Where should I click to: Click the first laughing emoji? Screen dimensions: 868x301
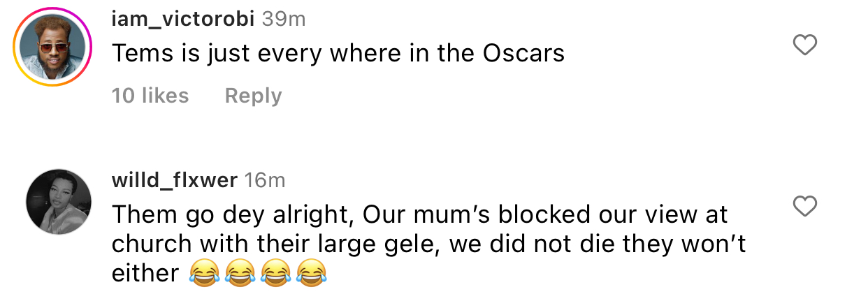click(202, 274)
